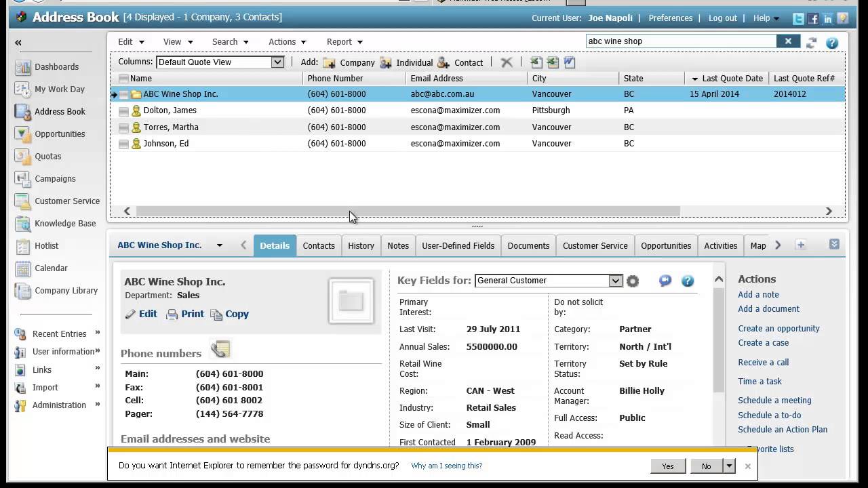Click the Schedule a meeting link
This screenshot has height=488, width=868.
[x=774, y=400]
